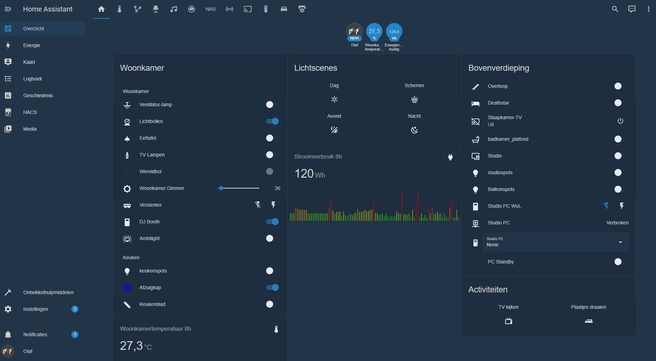656x361 pixels.
Task: Turn off Versterker with flash-off icon
Action: (x=258, y=205)
